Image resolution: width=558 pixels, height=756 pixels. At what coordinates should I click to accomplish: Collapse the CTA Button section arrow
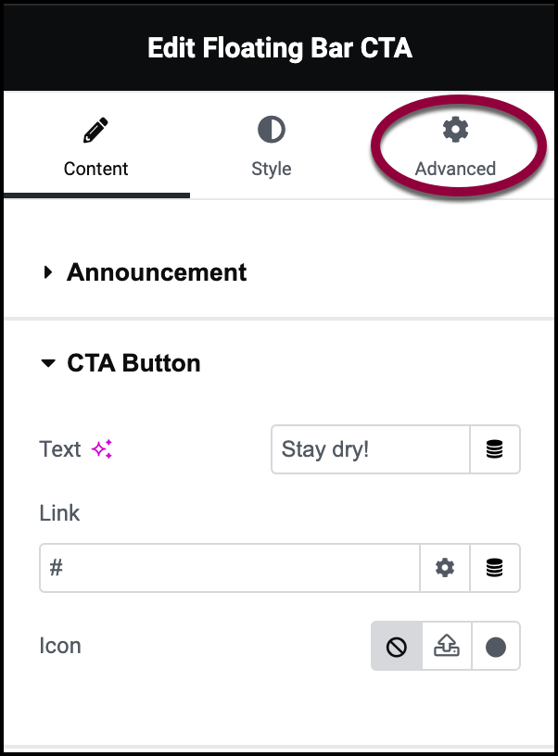pos(48,363)
